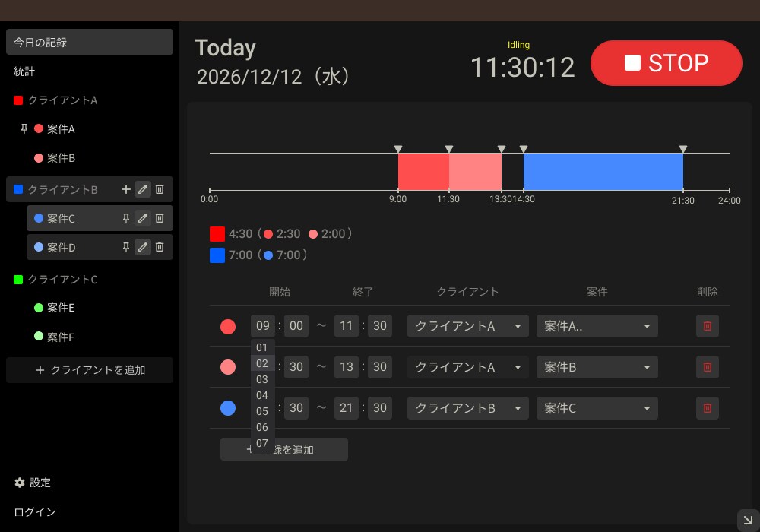Open the 設定 gear settings
Screen dimensions: 760x532
coord(33,483)
